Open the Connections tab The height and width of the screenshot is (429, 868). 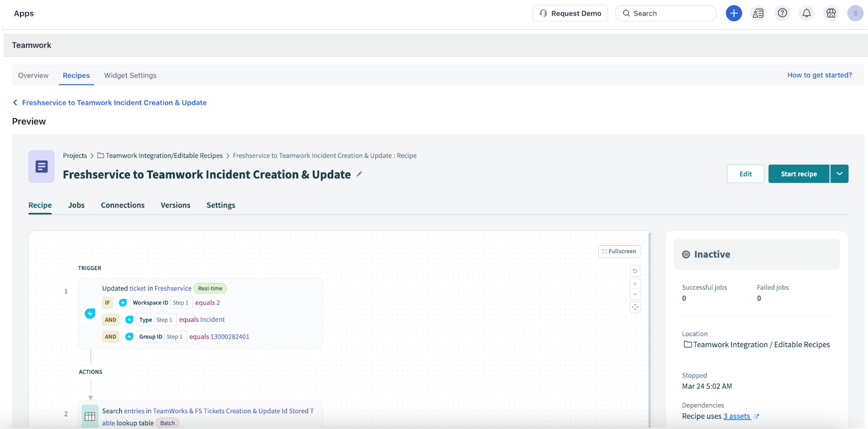coord(123,205)
